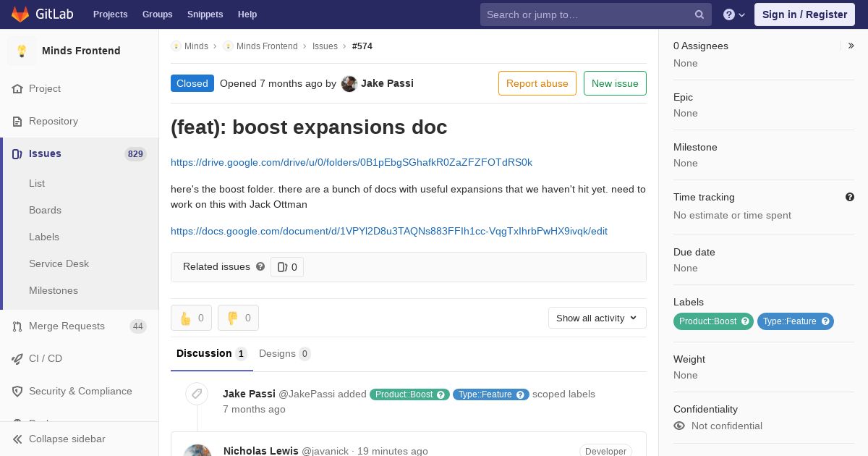Screen dimensions: 868x456
Task: Click help icon on activity Type::Feature label
Action: (521, 394)
